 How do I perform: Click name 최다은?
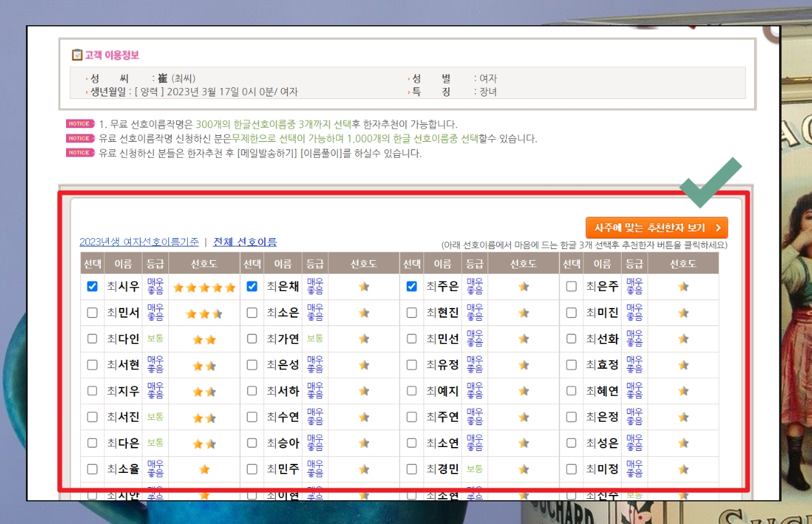[x=123, y=443]
